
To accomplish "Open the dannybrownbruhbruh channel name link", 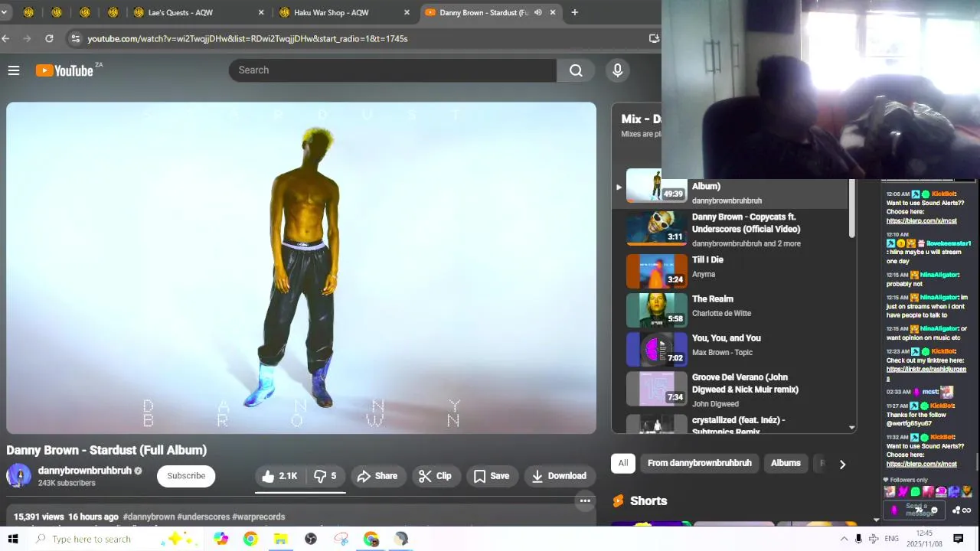I will point(84,471).
